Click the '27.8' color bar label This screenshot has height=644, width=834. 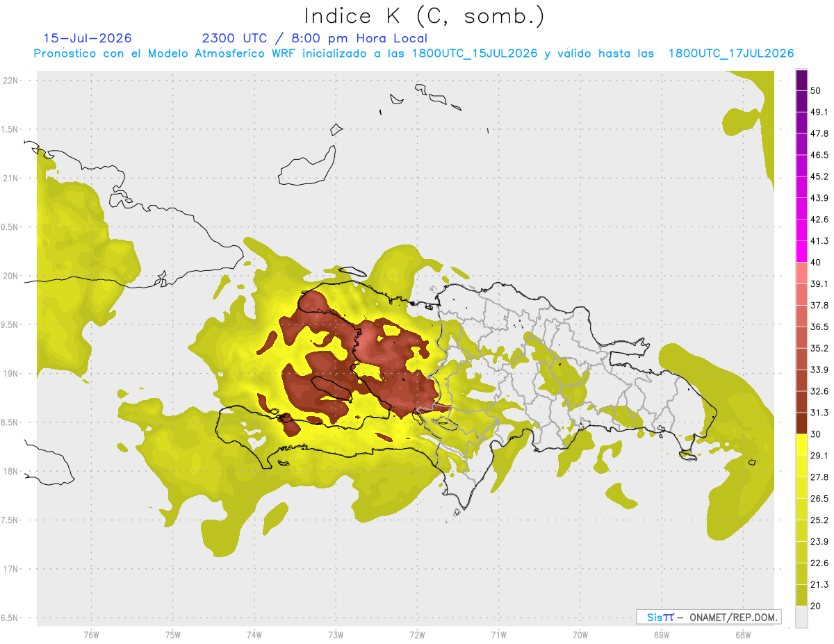[819, 477]
